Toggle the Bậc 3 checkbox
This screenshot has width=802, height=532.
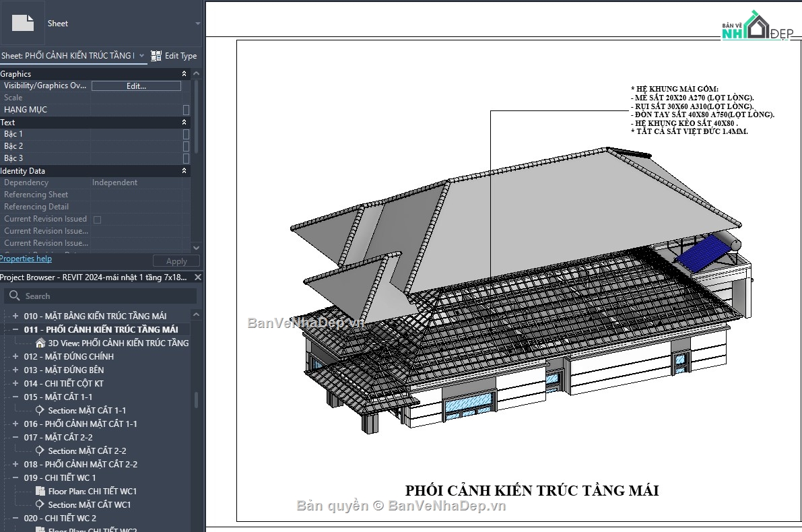tap(186, 158)
